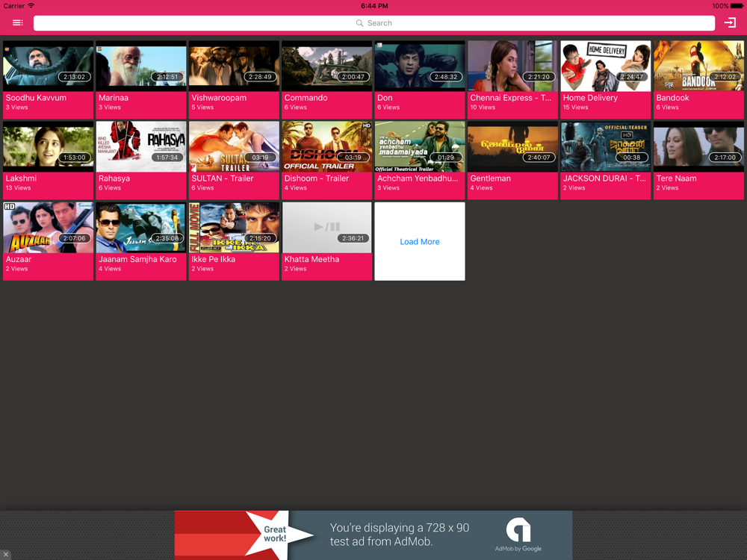Click the Auzaar title label
Viewport: 747px width, 560px height.
19,259
